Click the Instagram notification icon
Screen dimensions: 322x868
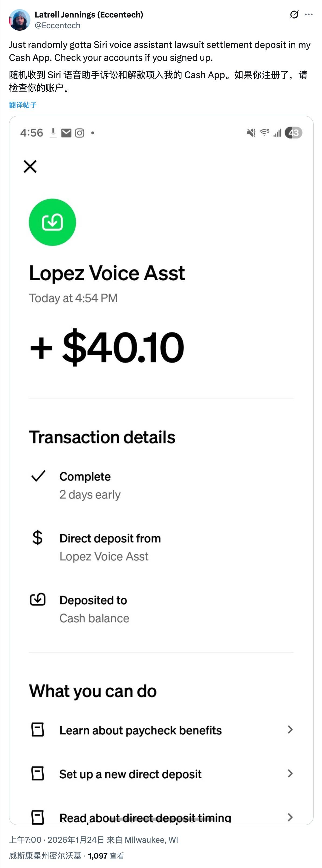[79, 133]
